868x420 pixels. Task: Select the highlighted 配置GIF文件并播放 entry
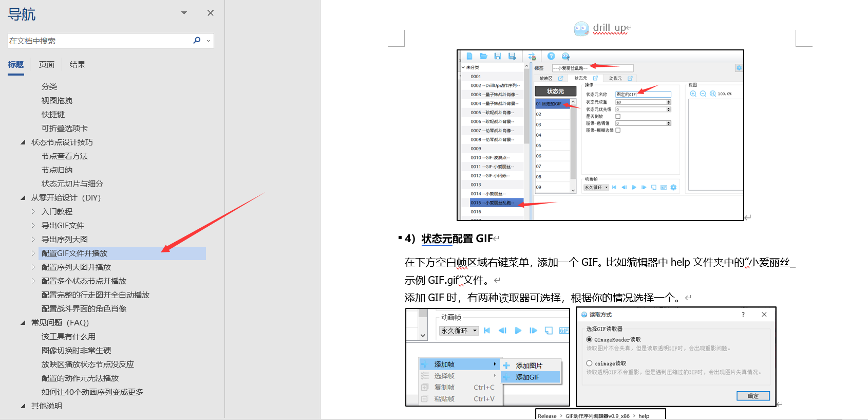click(x=122, y=253)
